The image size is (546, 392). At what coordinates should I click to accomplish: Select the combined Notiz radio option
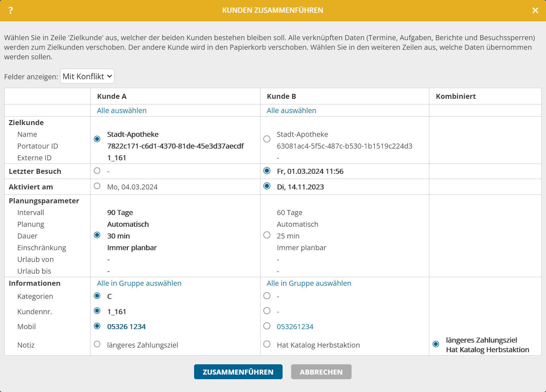pyautogui.click(x=436, y=344)
